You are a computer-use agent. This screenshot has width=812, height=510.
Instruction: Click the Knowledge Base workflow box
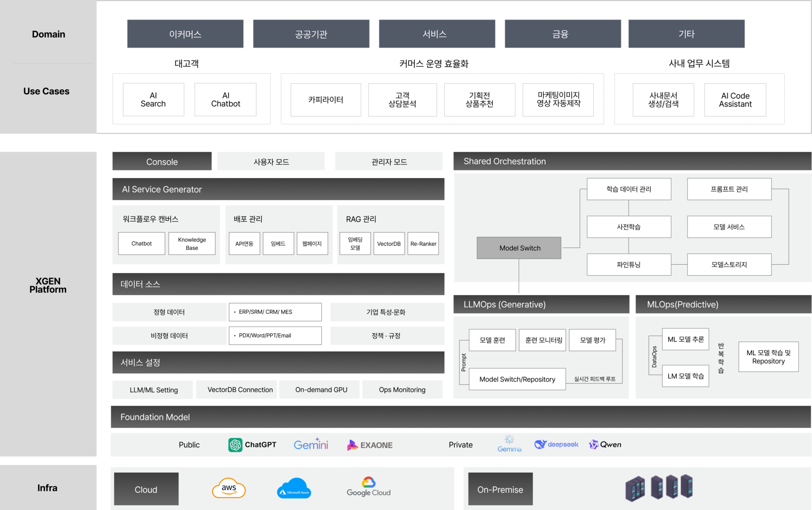click(x=192, y=244)
